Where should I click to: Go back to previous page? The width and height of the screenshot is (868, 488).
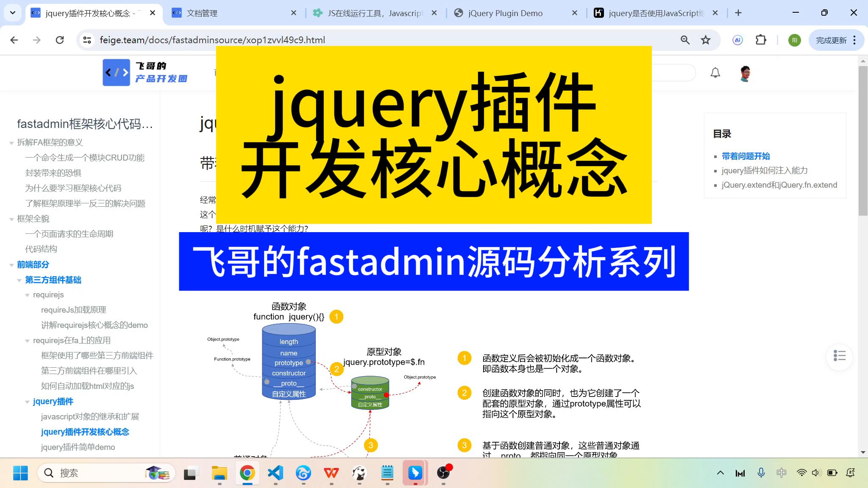click(14, 40)
